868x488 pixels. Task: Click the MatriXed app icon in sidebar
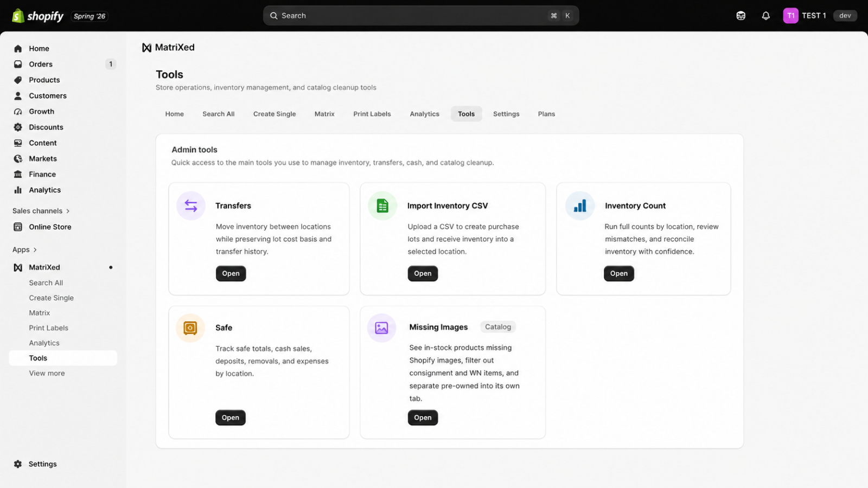18,267
